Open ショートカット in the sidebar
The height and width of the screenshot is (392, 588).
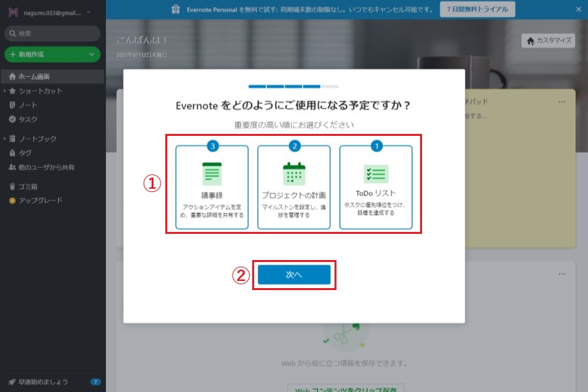pyautogui.click(x=41, y=91)
